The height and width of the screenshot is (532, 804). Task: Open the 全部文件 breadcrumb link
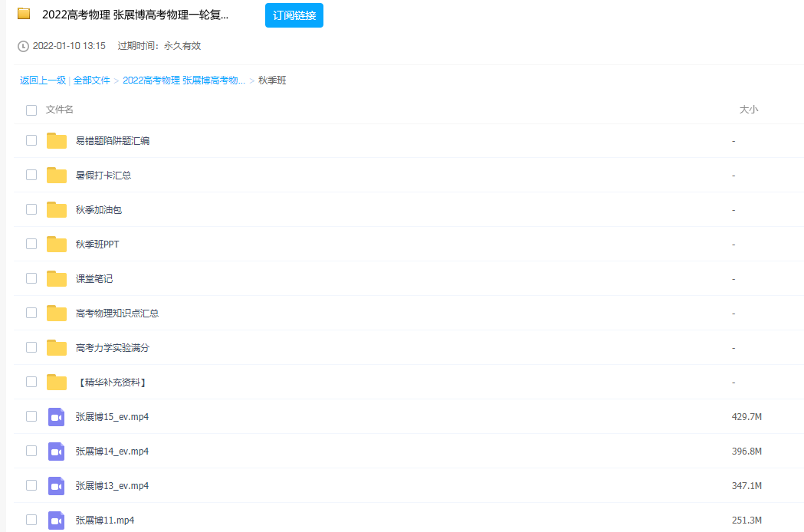90,80
